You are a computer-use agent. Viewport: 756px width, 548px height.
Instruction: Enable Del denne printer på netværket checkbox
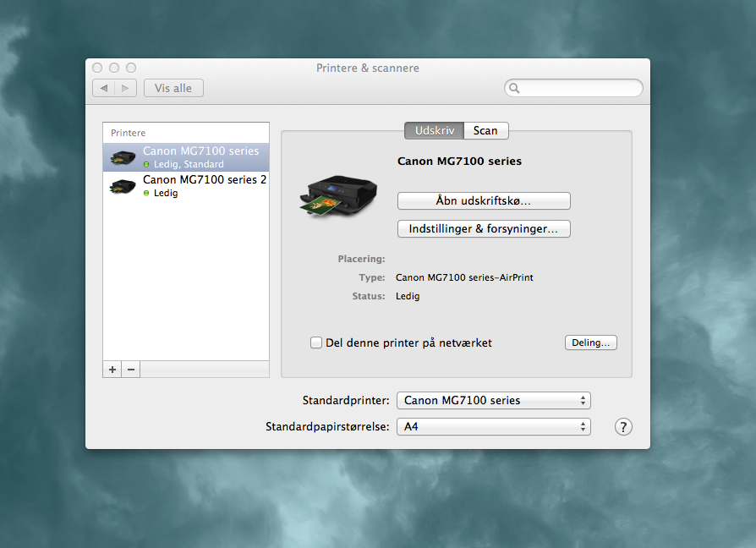click(x=316, y=342)
